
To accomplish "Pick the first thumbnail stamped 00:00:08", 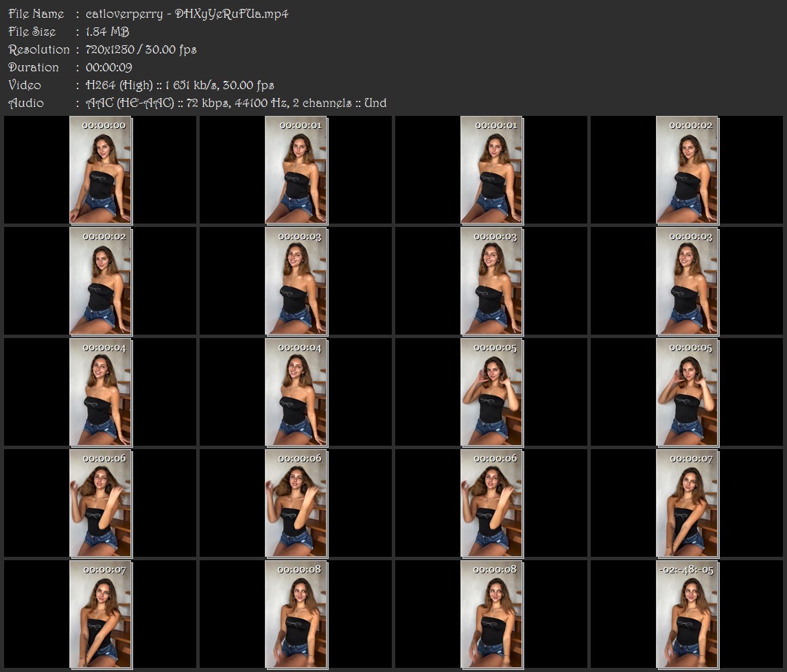I will tap(296, 614).
